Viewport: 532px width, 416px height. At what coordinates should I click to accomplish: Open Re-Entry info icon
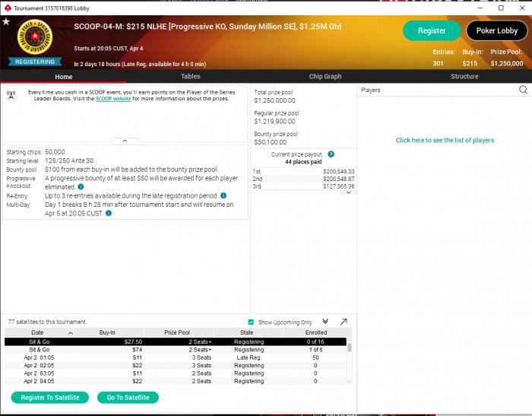click(223, 195)
